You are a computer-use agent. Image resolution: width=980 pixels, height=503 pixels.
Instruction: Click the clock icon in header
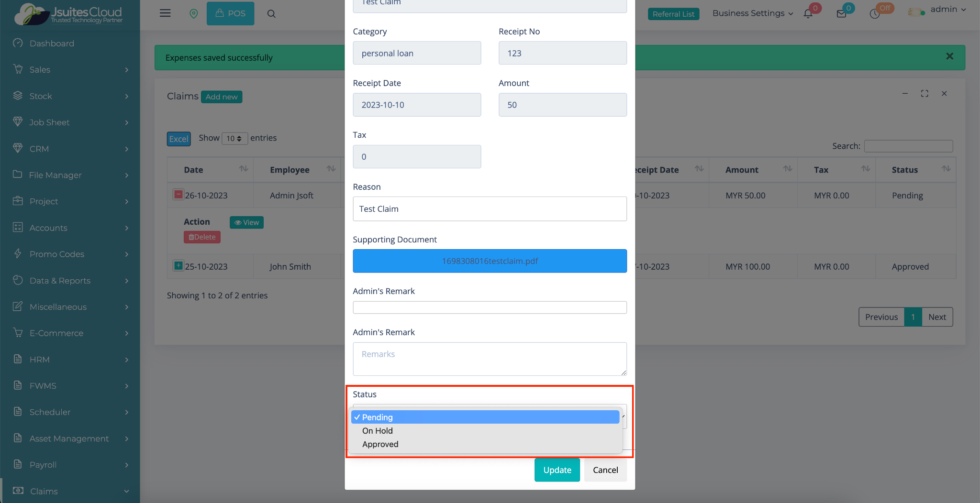pos(875,14)
